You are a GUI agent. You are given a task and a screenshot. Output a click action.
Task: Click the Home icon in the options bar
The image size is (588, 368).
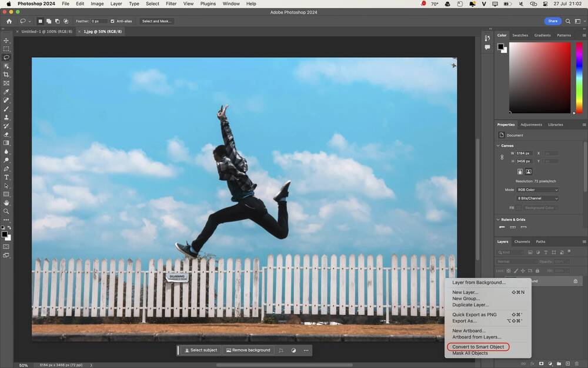tap(8, 21)
